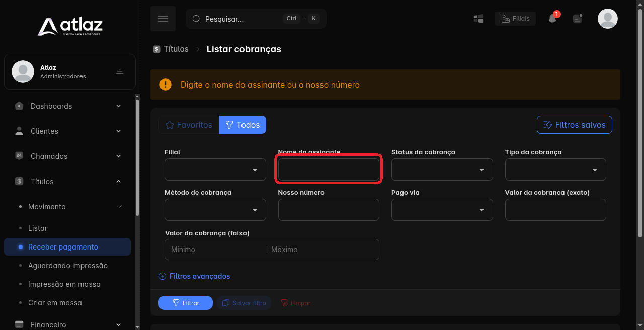Toggle the hamburger menu button
Screen dimensions: 644x330
(x=163, y=19)
